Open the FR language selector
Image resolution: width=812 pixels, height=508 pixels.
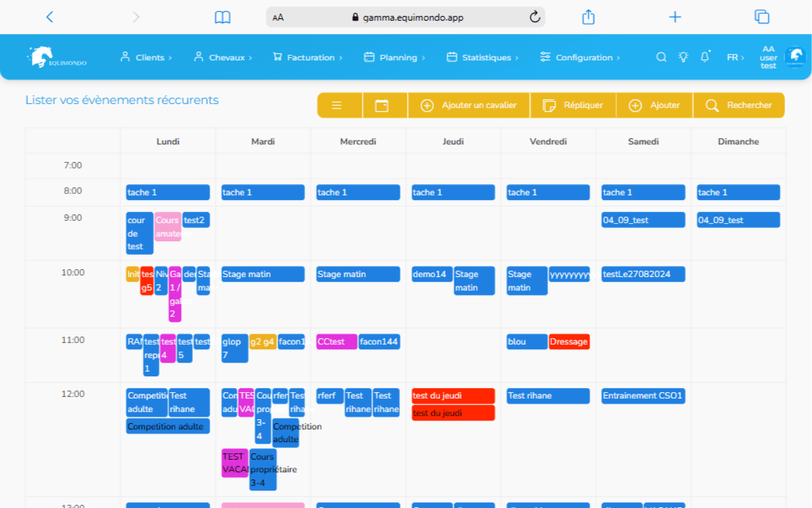pyautogui.click(x=735, y=57)
